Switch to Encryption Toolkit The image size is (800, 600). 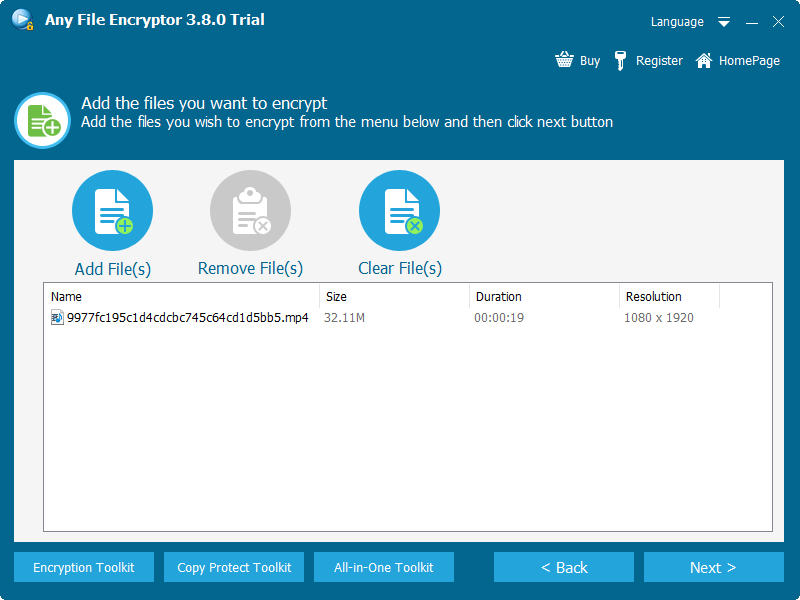(84, 567)
